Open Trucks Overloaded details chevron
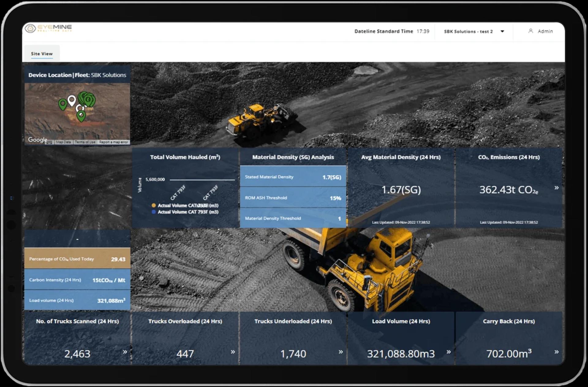 (233, 352)
